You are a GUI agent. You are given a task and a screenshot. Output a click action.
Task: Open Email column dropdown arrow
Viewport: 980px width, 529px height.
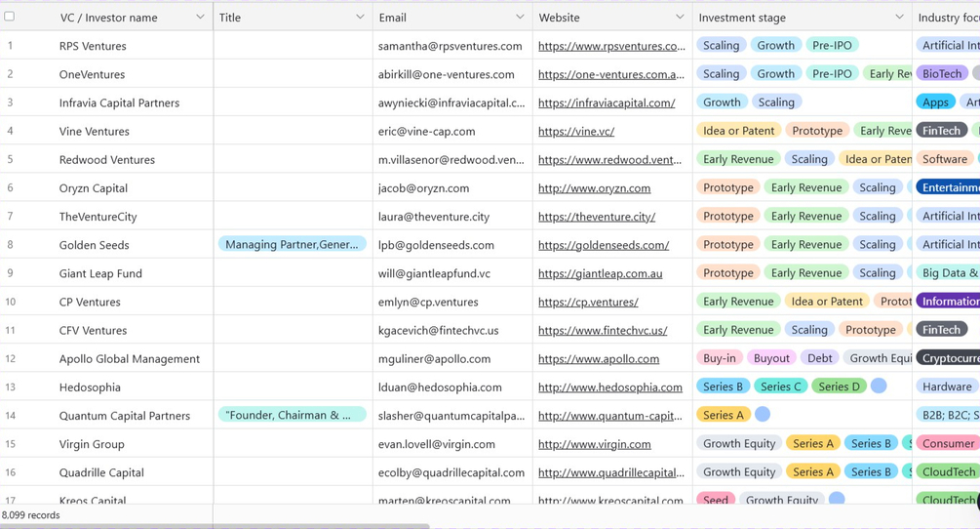[x=520, y=17]
